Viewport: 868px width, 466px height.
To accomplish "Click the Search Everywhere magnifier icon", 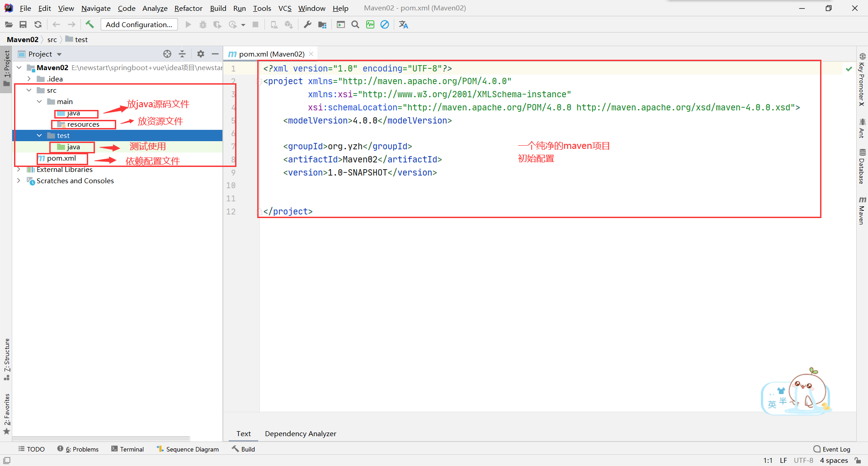I will 355,24.
